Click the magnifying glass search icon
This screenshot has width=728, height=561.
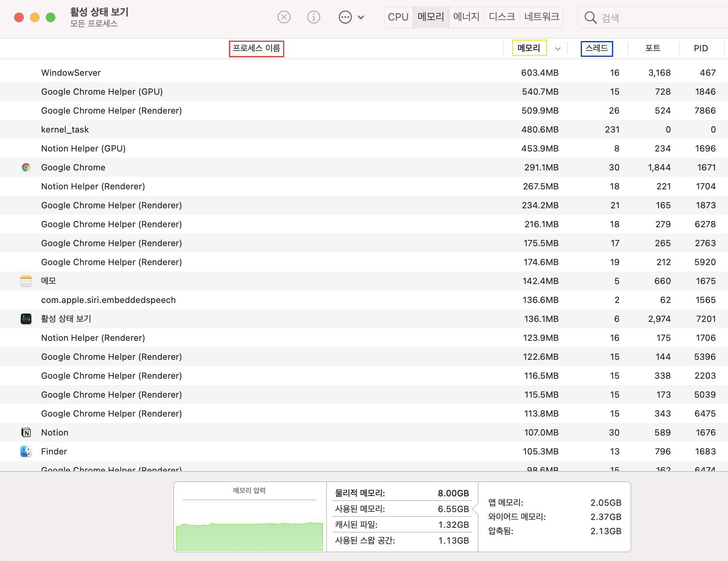(x=590, y=18)
